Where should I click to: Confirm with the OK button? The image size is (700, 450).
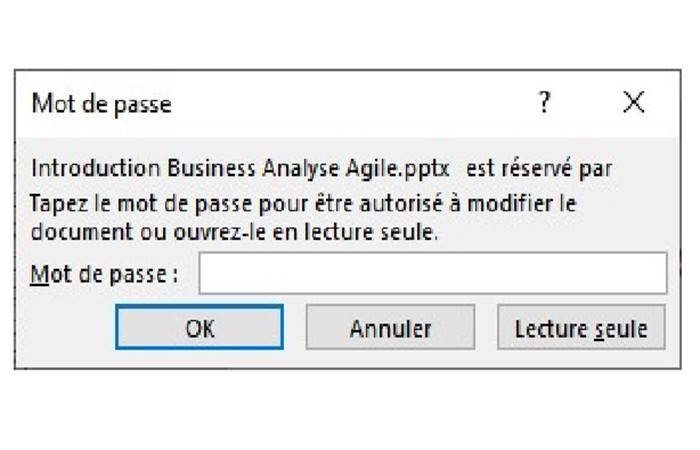[x=200, y=327]
